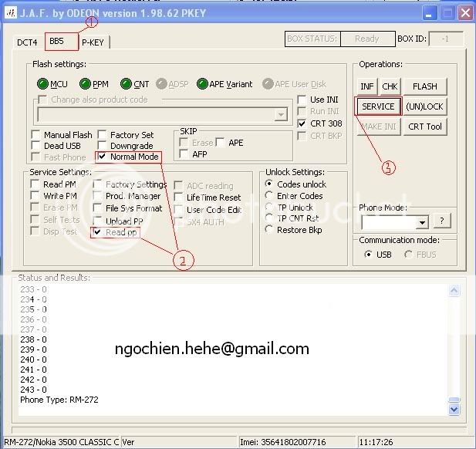Click the BOX ID field

pyautogui.click(x=446, y=39)
